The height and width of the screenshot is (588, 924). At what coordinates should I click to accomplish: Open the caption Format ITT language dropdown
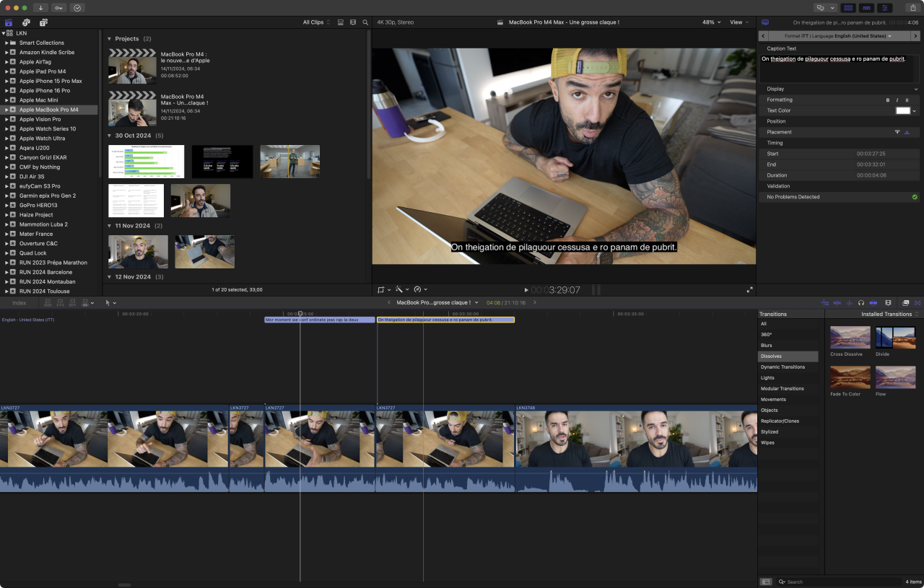point(838,35)
